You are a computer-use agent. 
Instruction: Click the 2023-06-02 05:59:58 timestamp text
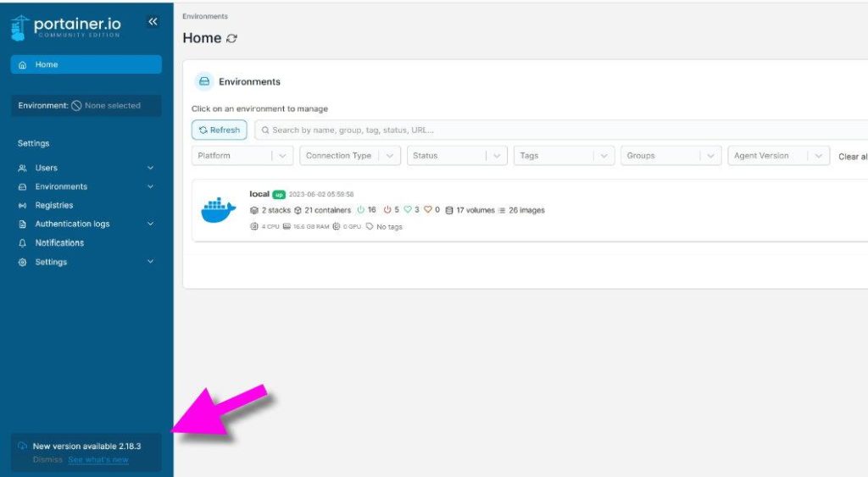coord(321,194)
